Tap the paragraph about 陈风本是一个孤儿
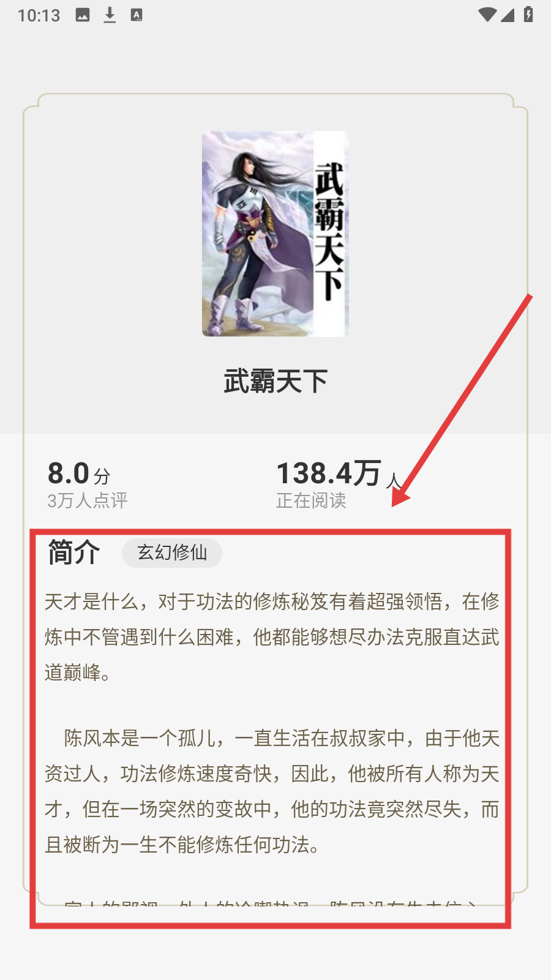 pyautogui.click(x=272, y=791)
